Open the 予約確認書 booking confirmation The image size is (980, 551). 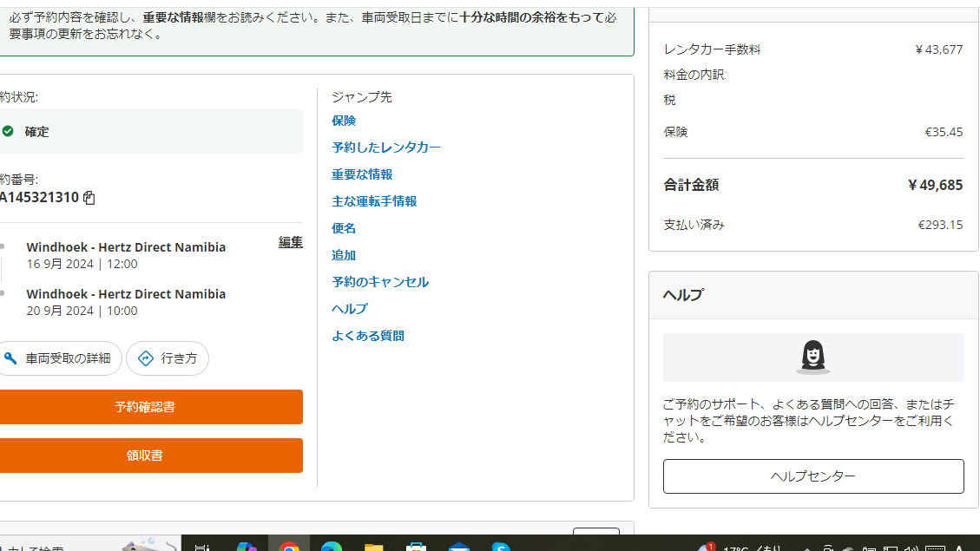(145, 407)
